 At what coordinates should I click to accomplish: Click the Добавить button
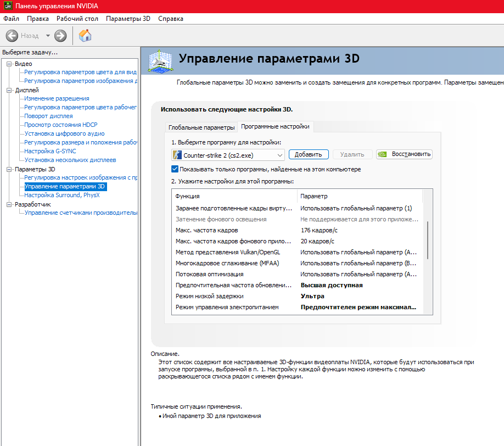point(309,155)
